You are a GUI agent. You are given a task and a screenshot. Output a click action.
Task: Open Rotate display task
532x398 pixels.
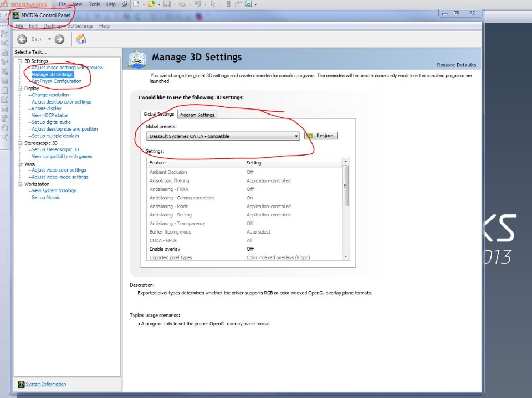click(x=47, y=108)
